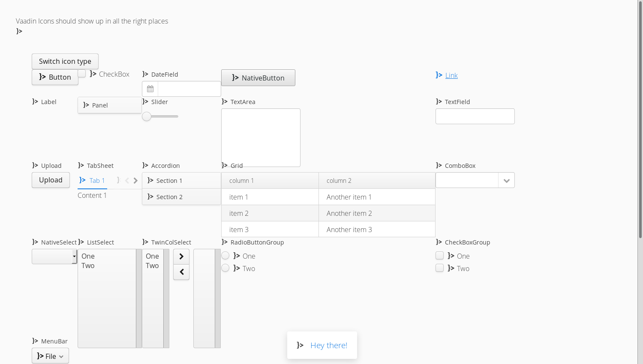Click the Vaadin icon beside Label caption

click(x=35, y=101)
